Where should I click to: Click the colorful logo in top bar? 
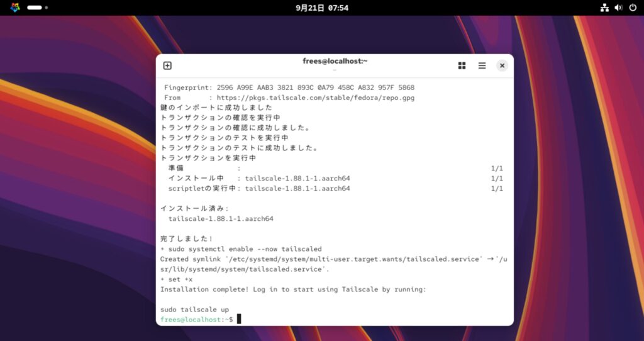pyautogui.click(x=15, y=8)
